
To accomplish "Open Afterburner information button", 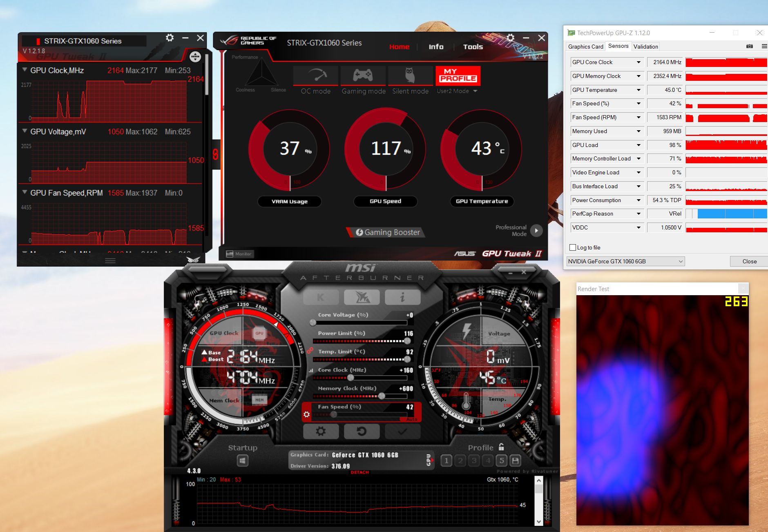I will click(402, 297).
